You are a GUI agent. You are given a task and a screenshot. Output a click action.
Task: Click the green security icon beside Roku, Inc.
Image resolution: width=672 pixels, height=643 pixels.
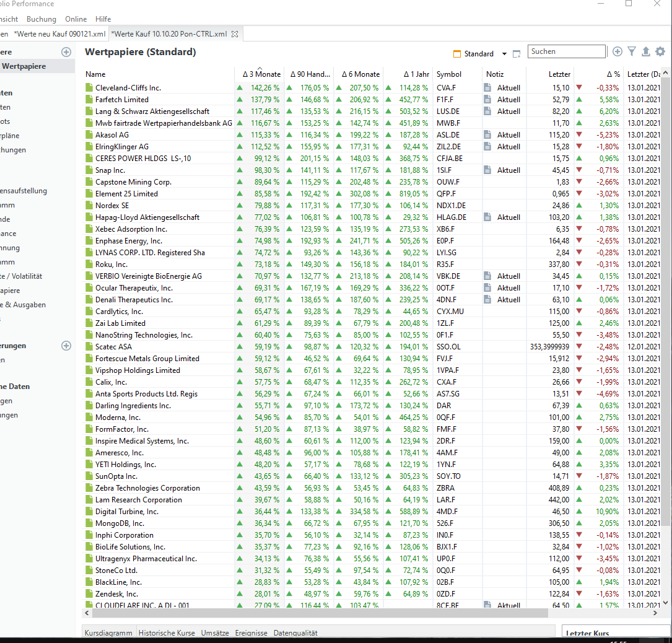click(x=89, y=265)
